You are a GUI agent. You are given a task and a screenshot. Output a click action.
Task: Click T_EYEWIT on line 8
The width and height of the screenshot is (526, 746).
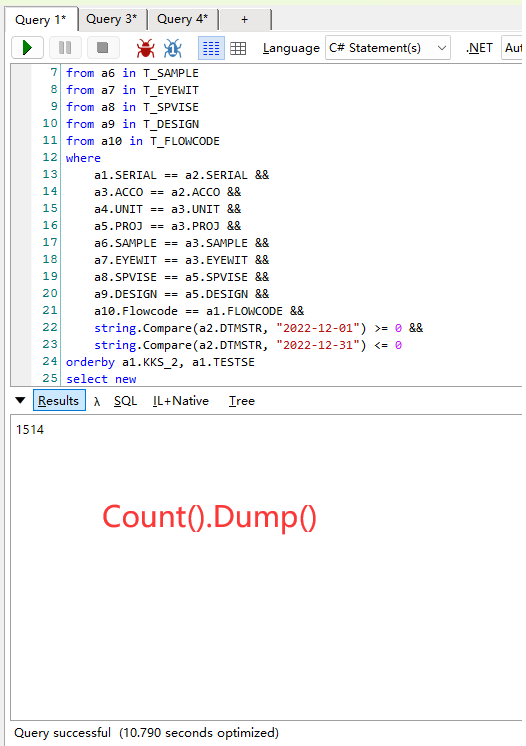(171, 90)
